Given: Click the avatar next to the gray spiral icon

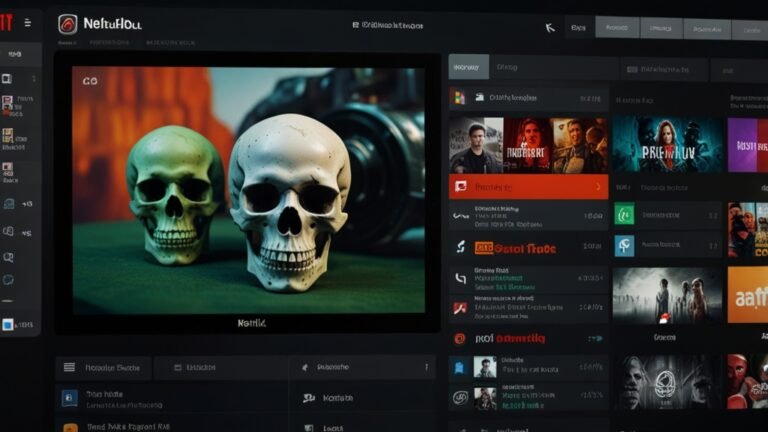Looking at the screenshot, I should [485, 398].
